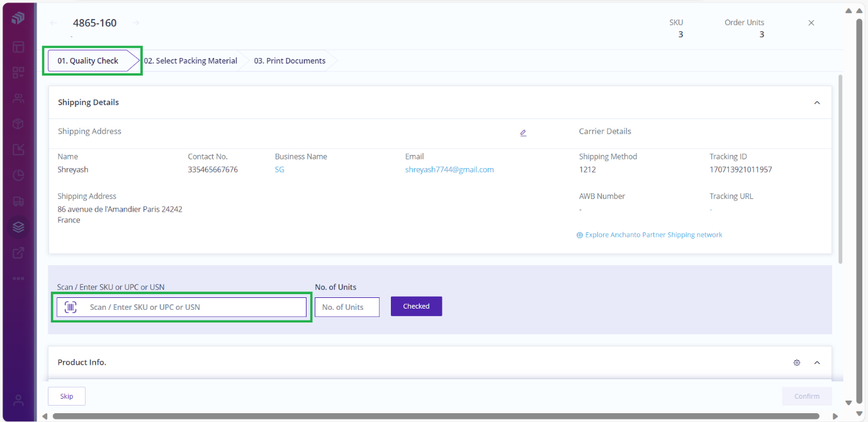The image size is (868, 422).
Task: Click the inner panel vertical scrollbar
Action: coord(840,169)
